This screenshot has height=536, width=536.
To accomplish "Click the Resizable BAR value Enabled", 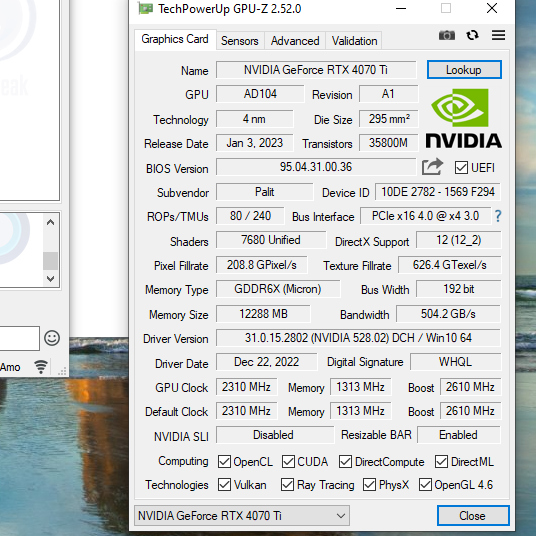I will point(458,435).
